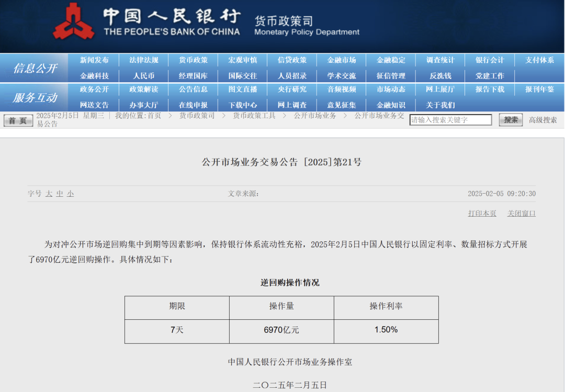
Task: Click the 打印本页 print link
Action: point(482,214)
